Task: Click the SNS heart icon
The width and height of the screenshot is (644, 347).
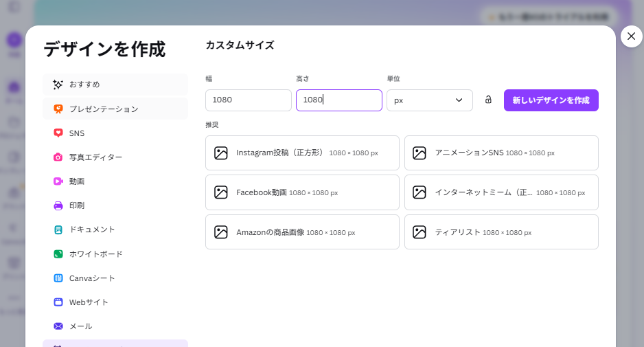Action: click(58, 133)
